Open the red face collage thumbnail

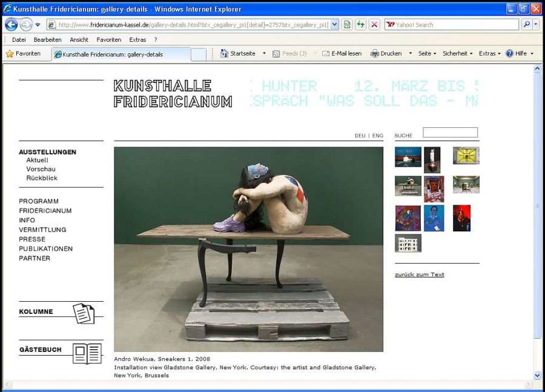[434, 189]
